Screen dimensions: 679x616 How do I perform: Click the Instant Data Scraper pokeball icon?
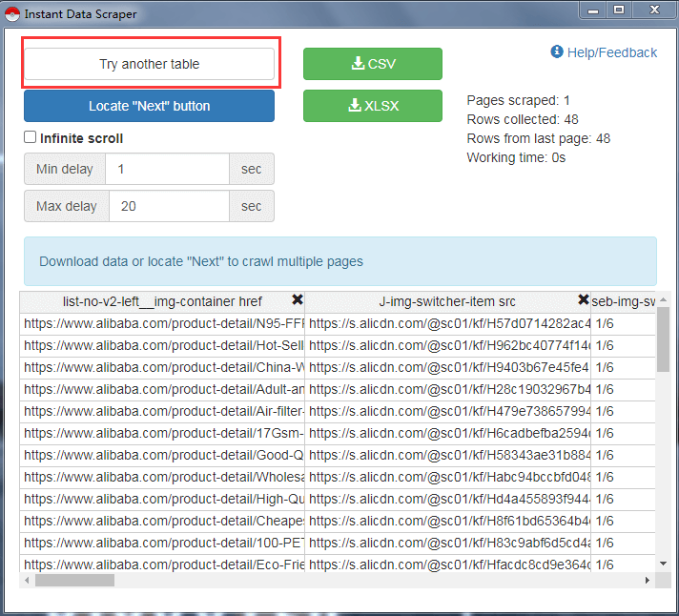pyautogui.click(x=12, y=14)
